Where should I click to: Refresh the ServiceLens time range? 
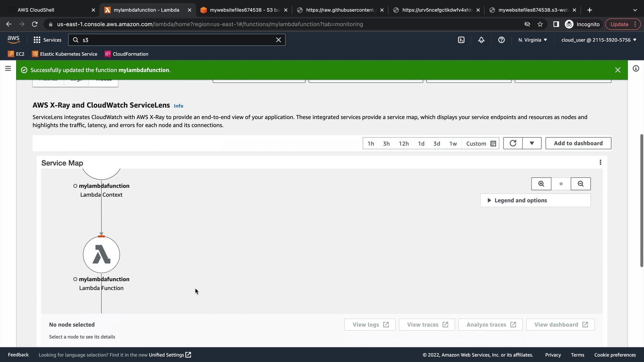(x=513, y=143)
